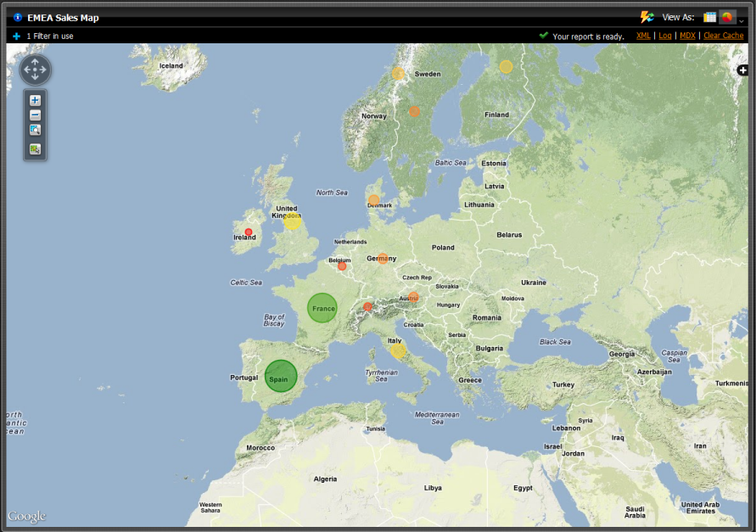Viewport: 756px width, 532px height.
Task: Click the Clear Cache link
Action: click(x=723, y=36)
